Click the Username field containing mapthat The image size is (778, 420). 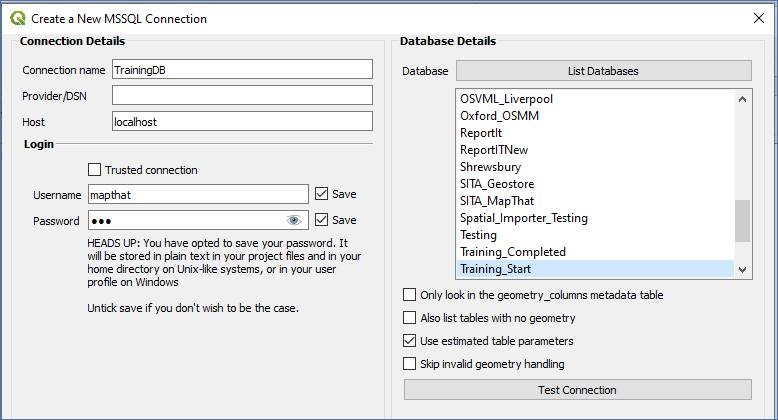pos(198,195)
